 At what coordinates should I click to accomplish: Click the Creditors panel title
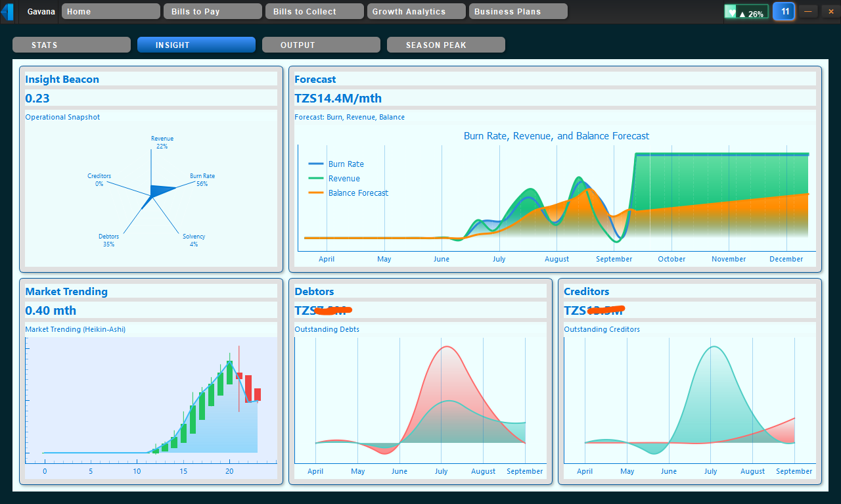pos(587,292)
